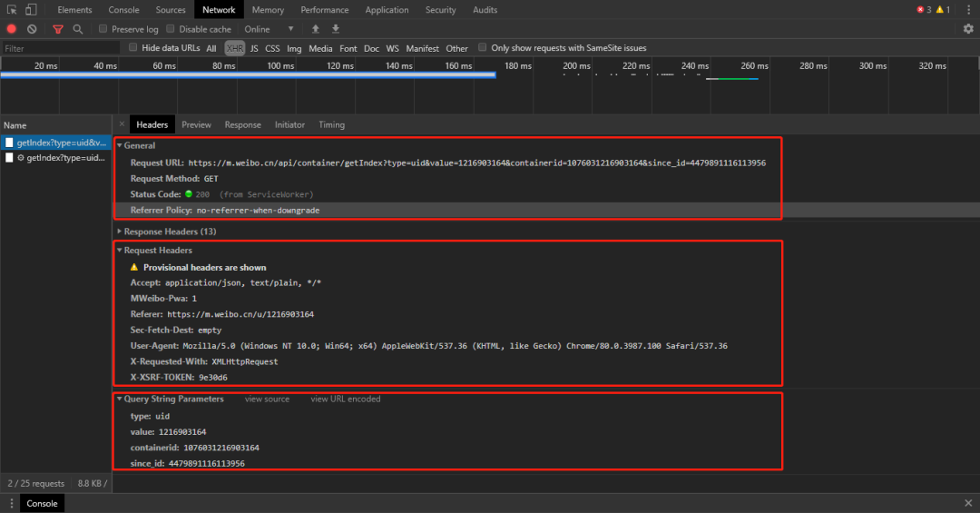Open the Application panel
Image resolution: width=980 pixels, height=513 pixels.
(x=387, y=9)
